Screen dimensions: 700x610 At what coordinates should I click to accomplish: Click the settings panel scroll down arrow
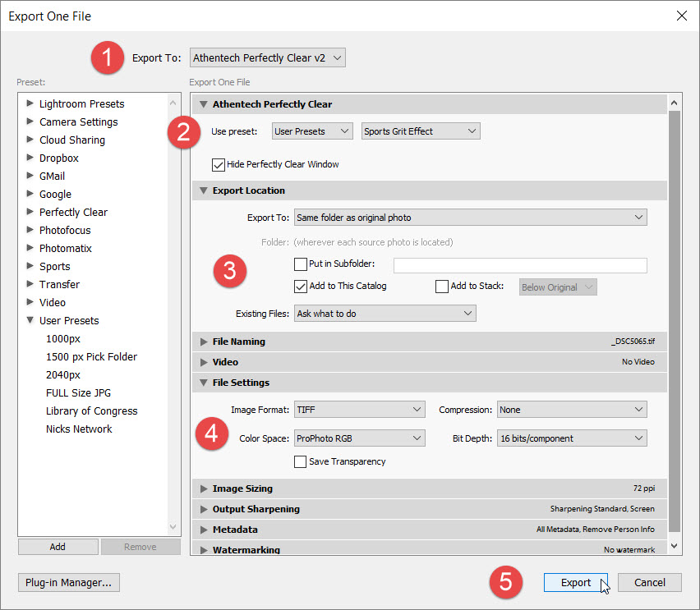[x=674, y=546]
